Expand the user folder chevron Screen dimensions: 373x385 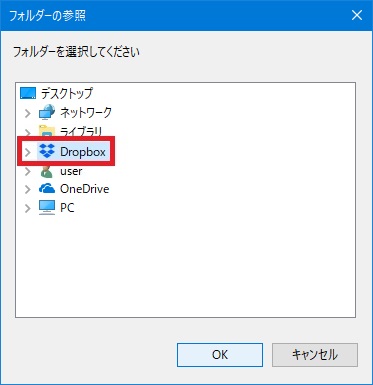coord(28,171)
